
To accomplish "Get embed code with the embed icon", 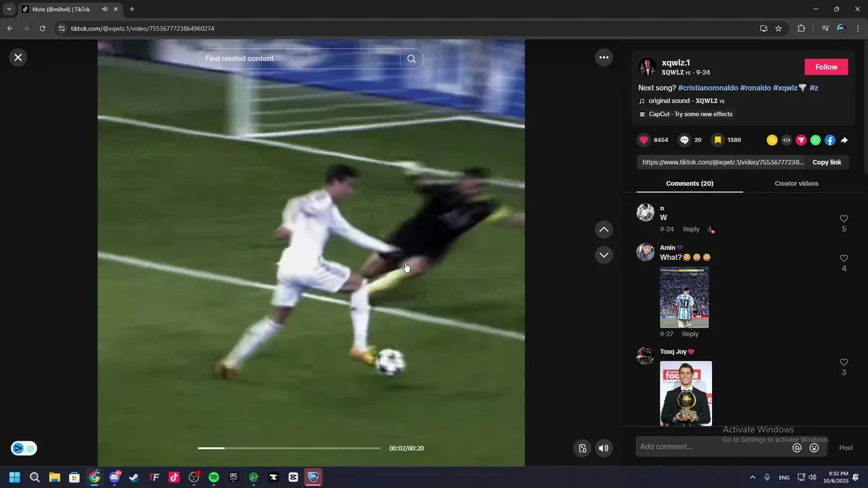I will (x=787, y=140).
